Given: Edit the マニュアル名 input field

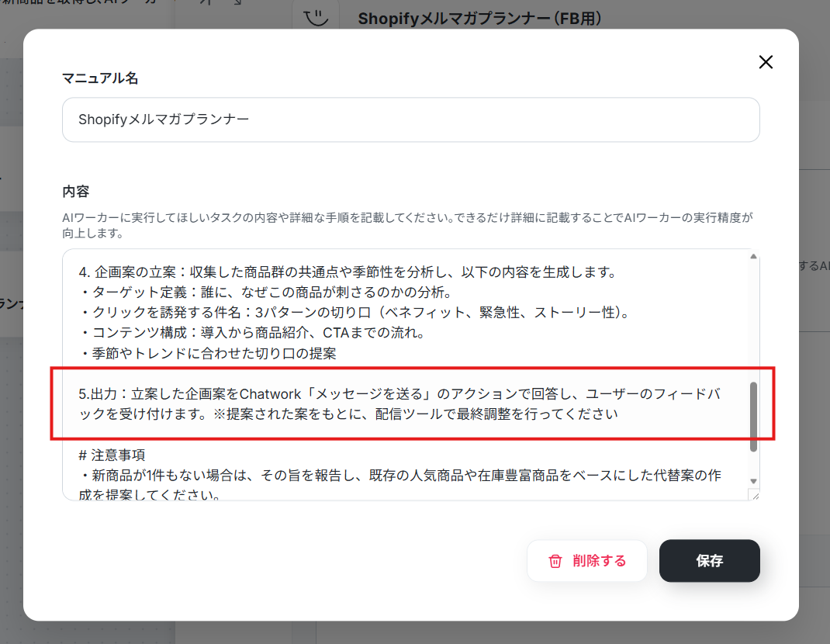Looking at the screenshot, I should (411, 119).
